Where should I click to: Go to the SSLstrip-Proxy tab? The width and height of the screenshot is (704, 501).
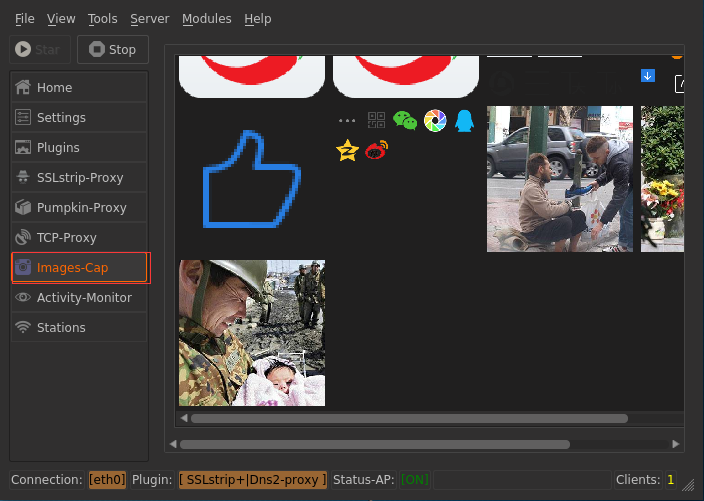click(80, 178)
